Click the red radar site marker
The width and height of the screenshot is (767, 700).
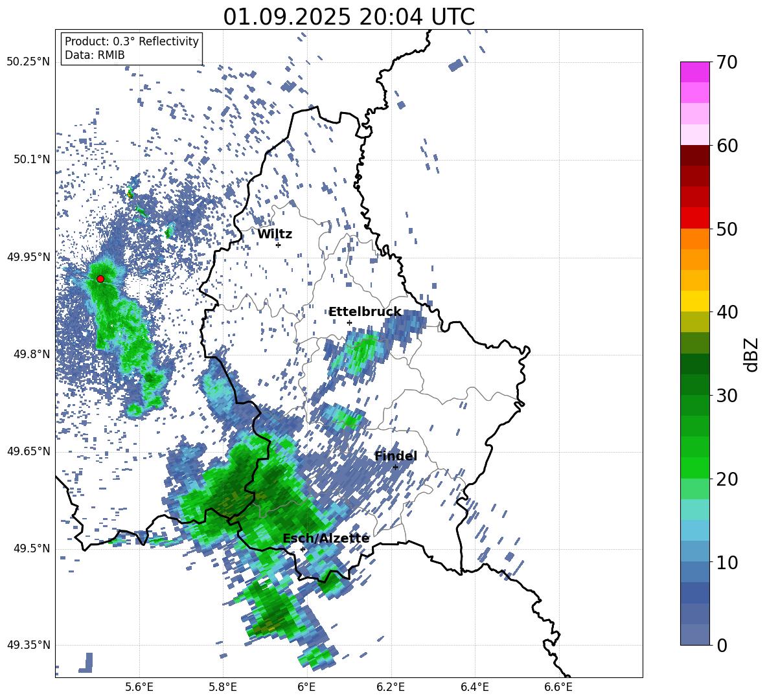(100, 279)
